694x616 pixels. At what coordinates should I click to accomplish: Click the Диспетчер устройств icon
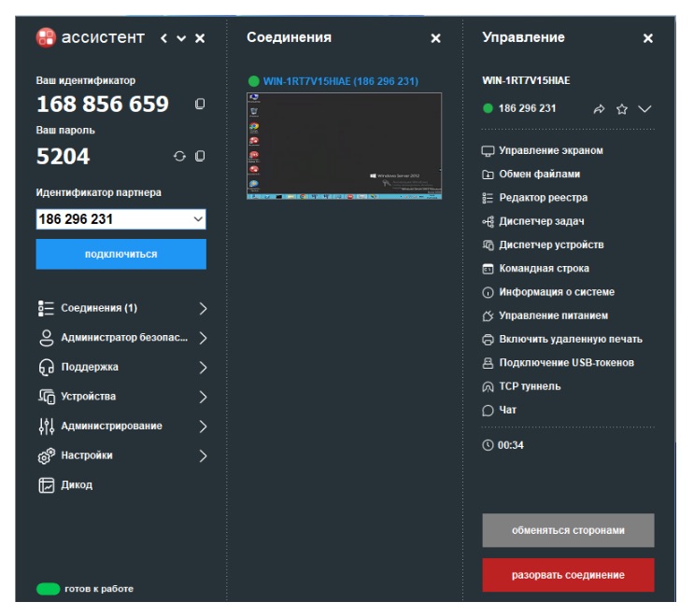pos(488,245)
